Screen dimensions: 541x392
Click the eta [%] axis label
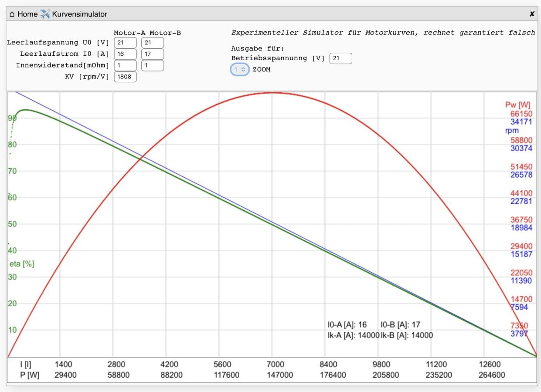(x=22, y=264)
